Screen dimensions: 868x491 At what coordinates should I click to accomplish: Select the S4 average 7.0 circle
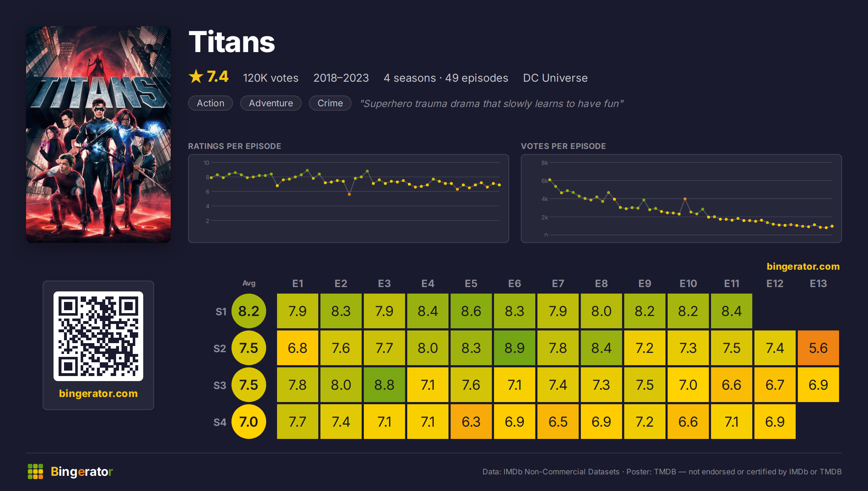tap(249, 422)
